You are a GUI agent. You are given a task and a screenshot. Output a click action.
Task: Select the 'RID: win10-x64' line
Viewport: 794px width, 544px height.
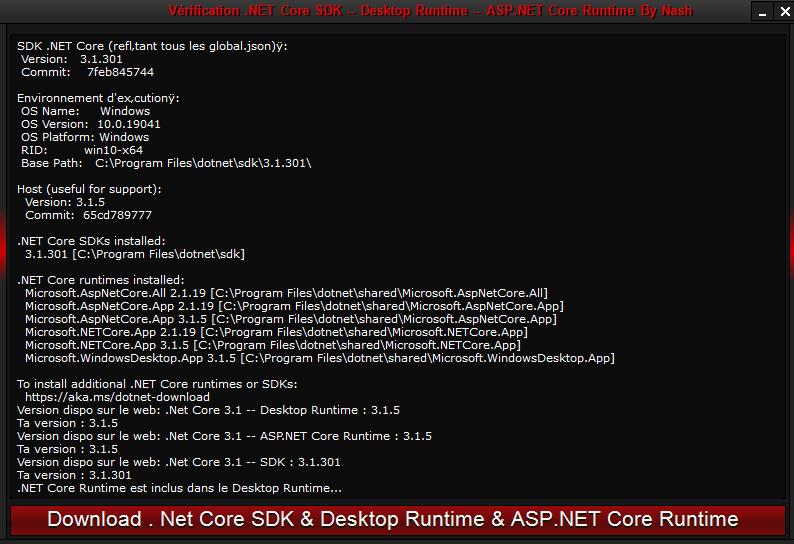pos(82,150)
